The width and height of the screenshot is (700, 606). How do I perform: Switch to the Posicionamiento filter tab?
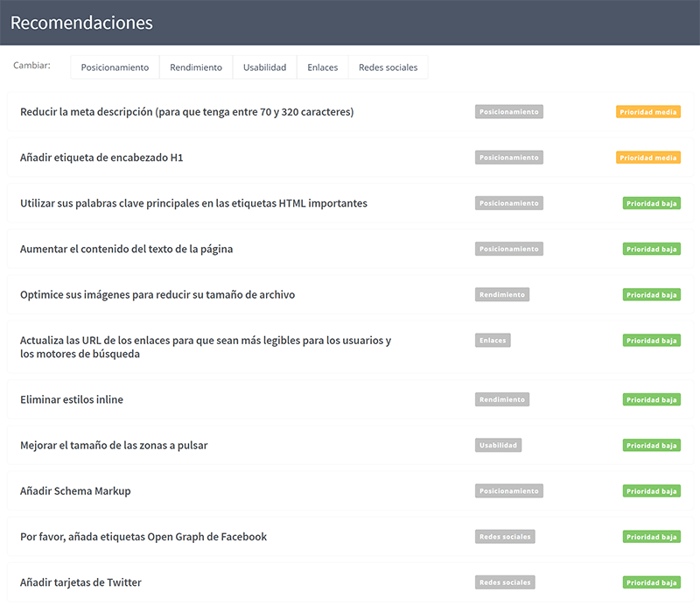[115, 67]
